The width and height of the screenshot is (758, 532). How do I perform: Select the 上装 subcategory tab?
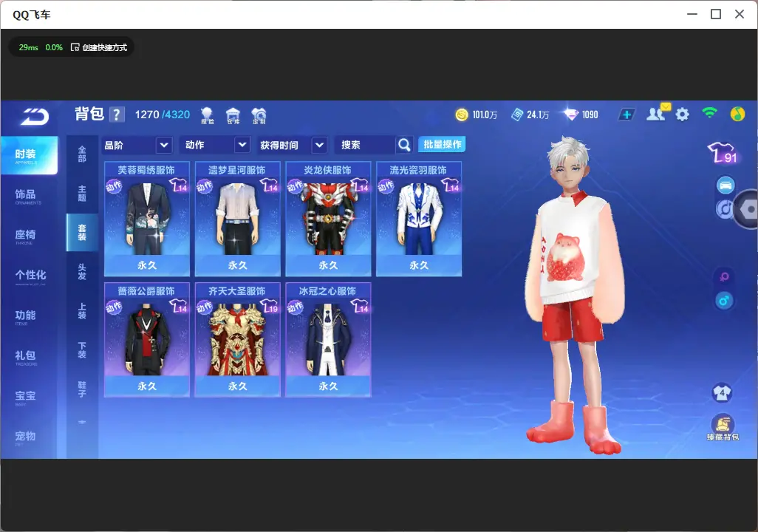[82, 311]
